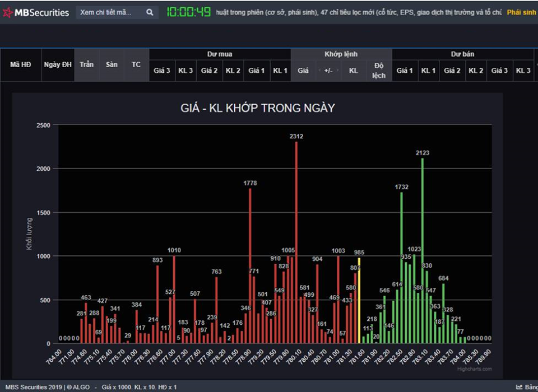Click the 781.60 x-axis label
This screenshot has height=392, width=538.
pos(357,357)
